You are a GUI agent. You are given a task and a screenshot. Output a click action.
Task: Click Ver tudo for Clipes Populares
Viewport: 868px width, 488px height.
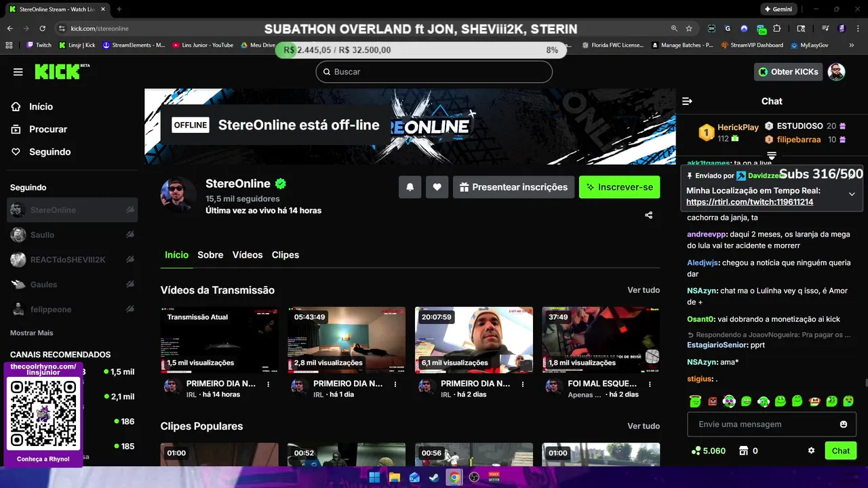[644, 426]
